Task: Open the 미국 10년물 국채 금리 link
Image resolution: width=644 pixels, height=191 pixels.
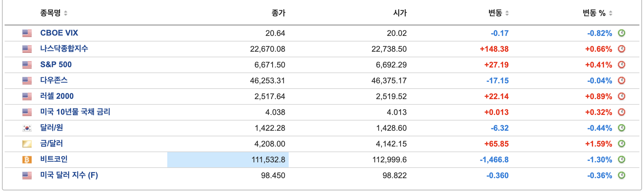Action: tap(75, 112)
